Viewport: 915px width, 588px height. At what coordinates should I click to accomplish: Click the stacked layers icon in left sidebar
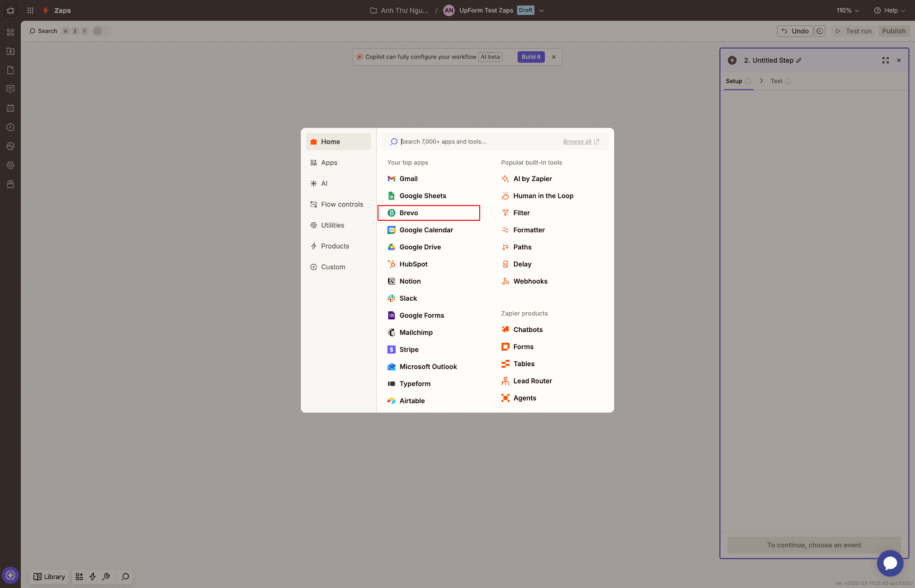[x=10, y=184]
